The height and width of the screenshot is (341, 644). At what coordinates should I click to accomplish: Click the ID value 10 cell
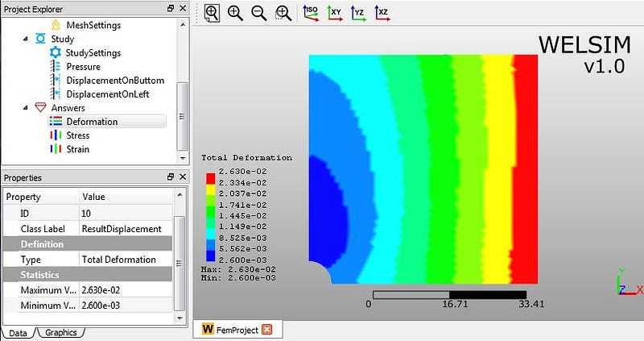tap(126, 213)
